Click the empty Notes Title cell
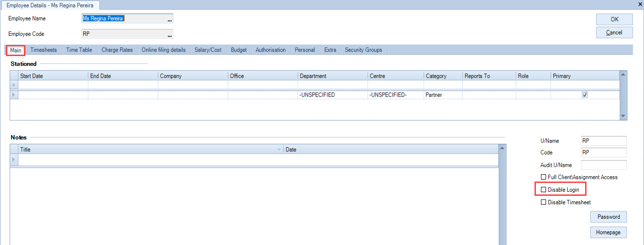The width and height of the screenshot is (644, 245). [151, 160]
